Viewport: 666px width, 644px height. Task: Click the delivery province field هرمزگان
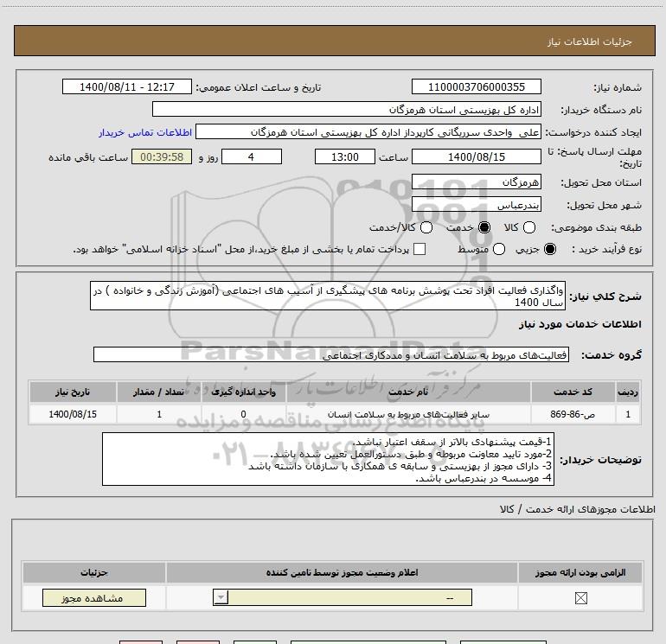(x=476, y=182)
